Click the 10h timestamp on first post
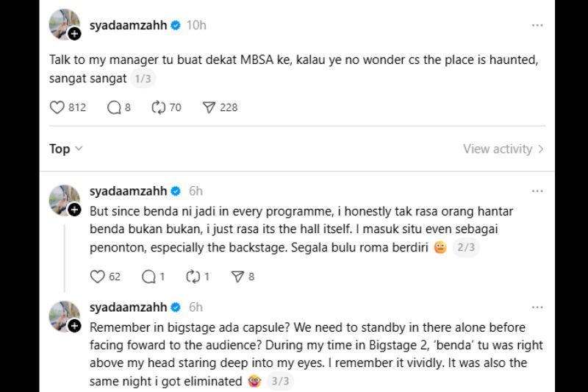The height and width of the screenshot is (392, 588). pyautogui.click(x=196, y=25)
